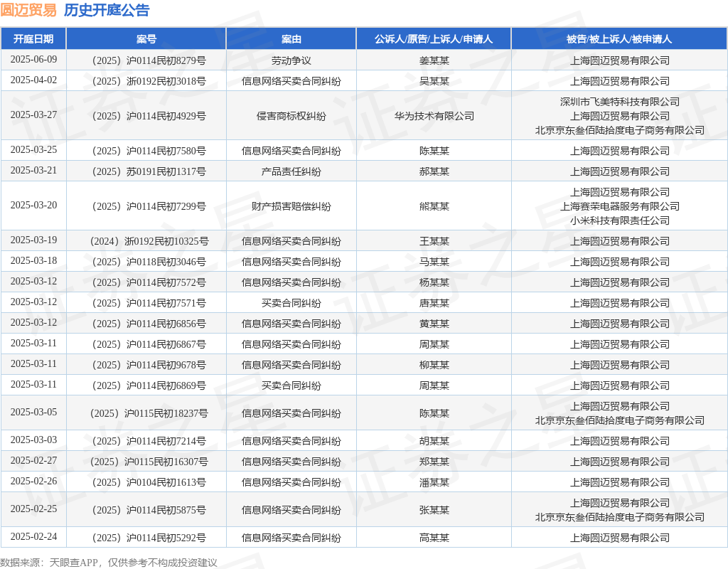The width and height of the screenshot is (728, 569).
Task: Click plaintiff 柳某某
Action: [434, 365]
